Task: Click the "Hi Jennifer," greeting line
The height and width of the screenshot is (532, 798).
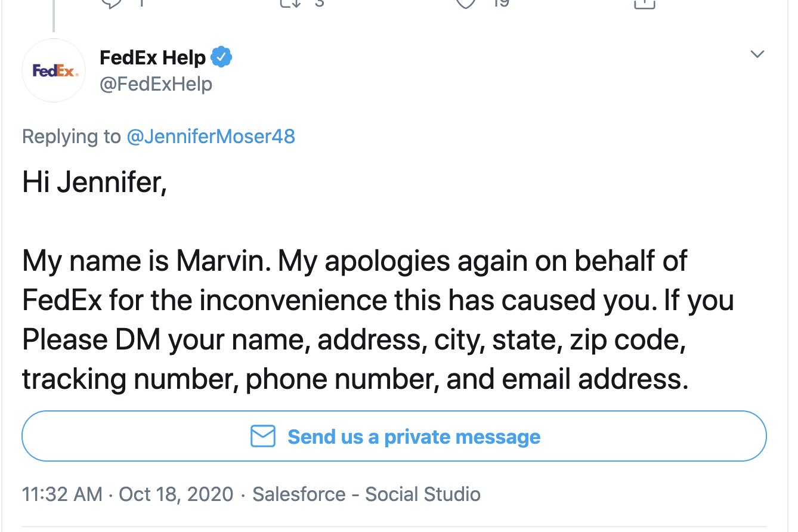Action: click(94, 183)
